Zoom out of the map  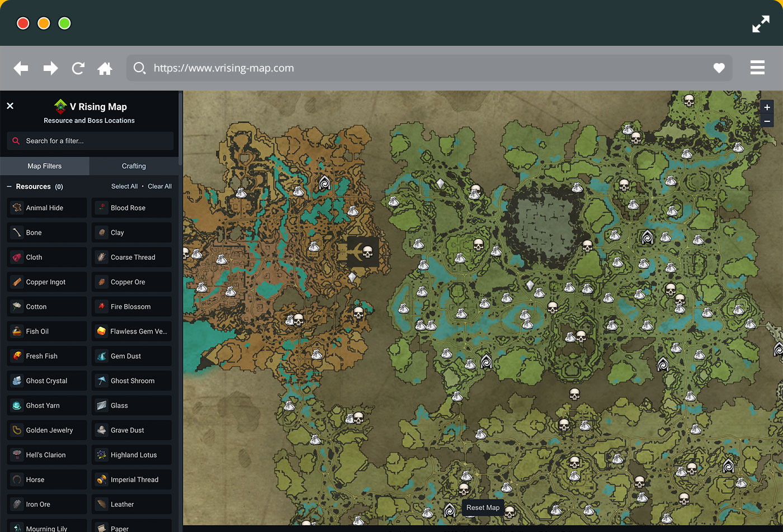click(x=767, y=121)
